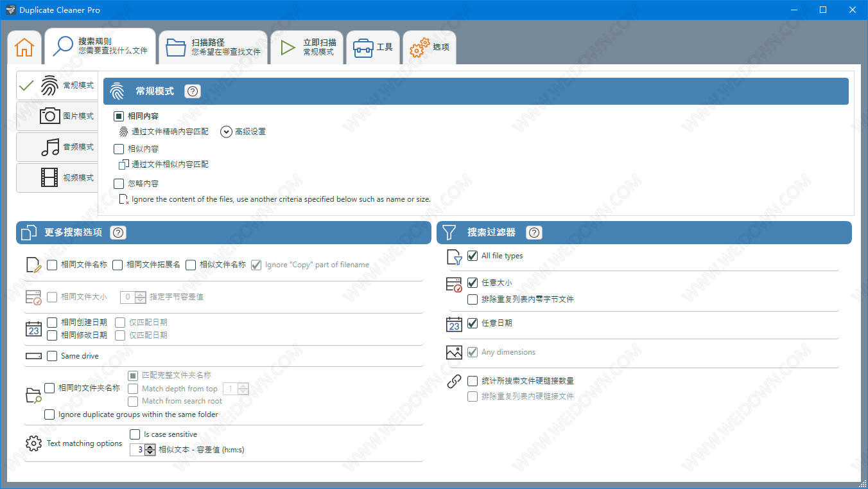Screen dimensions: 868x489
Task: Uncheck 任意大小 size filter
Action: [473, 283]
